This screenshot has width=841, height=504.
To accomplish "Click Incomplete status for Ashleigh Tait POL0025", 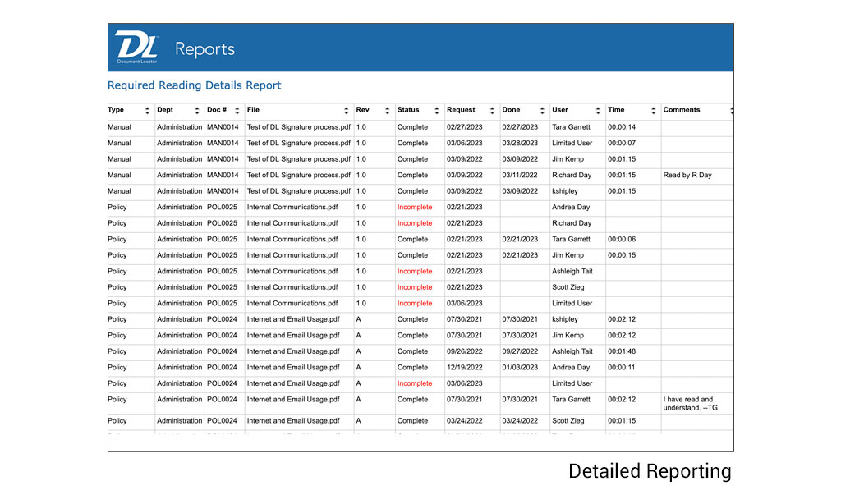I will (x=415, y=272).
